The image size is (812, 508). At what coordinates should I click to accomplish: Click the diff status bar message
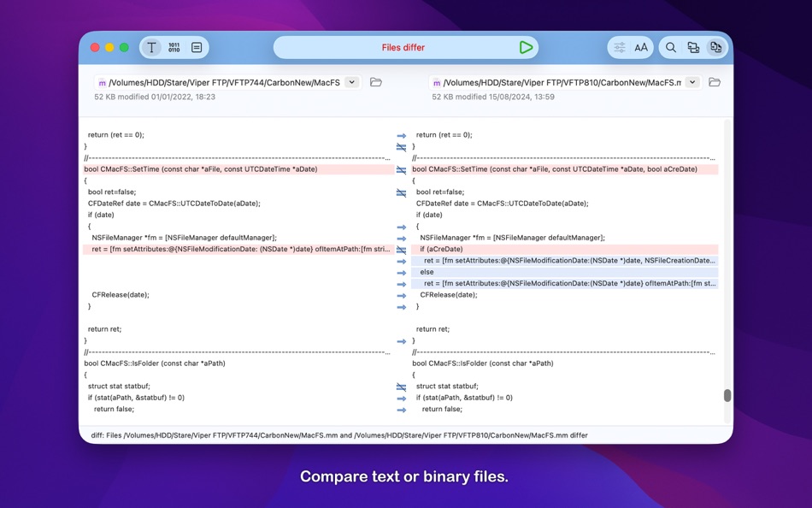pos(339,435)
